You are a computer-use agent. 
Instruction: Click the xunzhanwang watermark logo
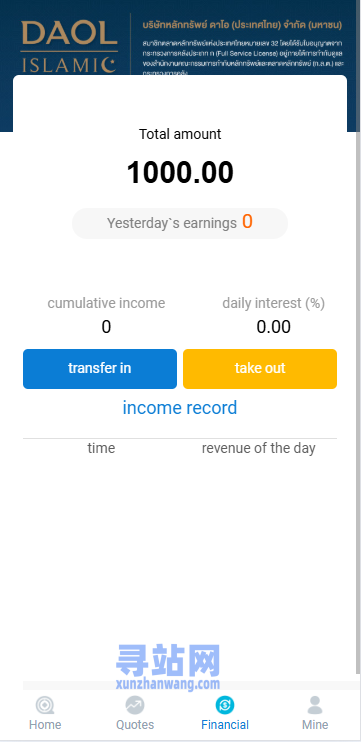[x=168, y=667]
